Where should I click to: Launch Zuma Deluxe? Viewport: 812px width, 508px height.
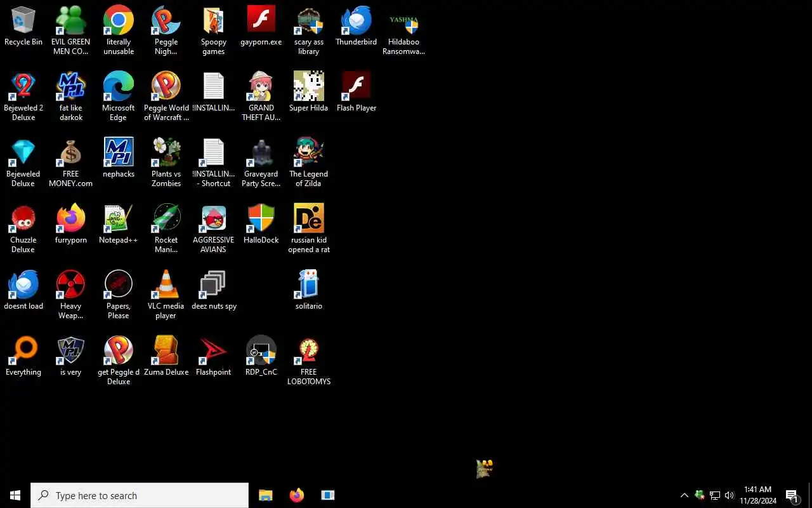click(x=166, y=357)
